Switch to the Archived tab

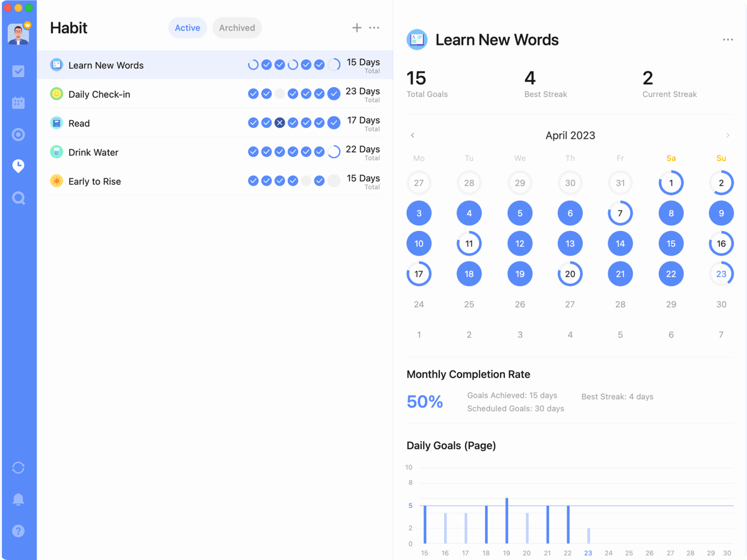237,27
